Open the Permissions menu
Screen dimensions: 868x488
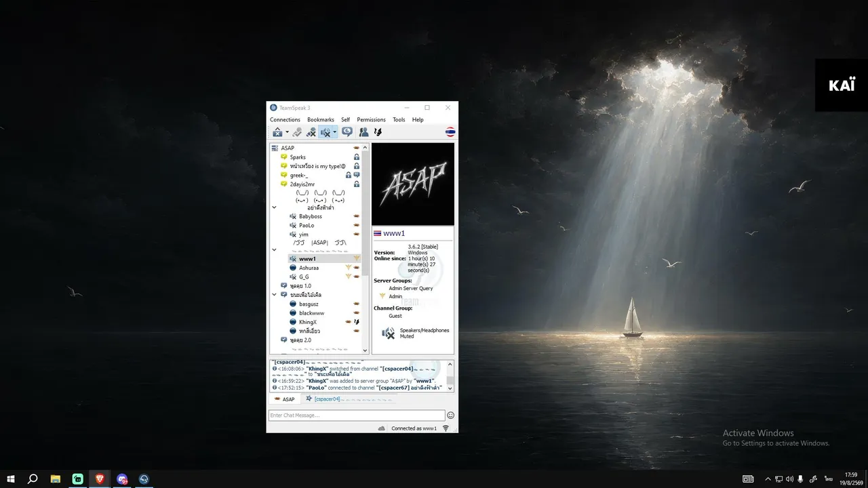click(371, 120)
